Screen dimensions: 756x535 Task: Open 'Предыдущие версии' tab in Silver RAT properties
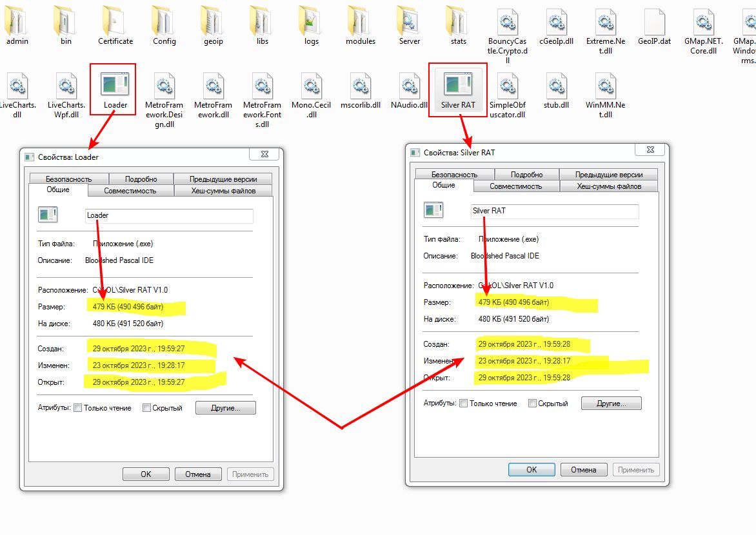[x=608, y=175]
